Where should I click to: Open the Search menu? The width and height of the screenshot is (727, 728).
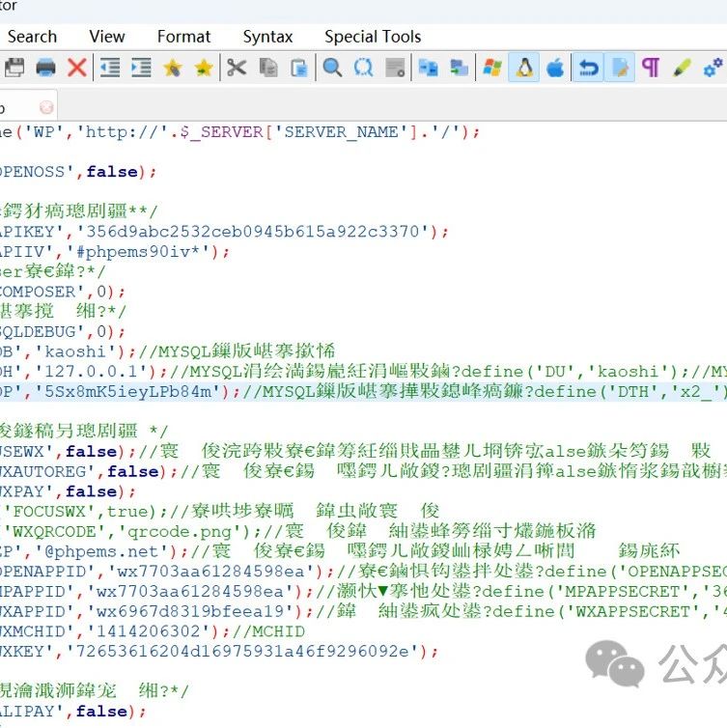point(32,37)
